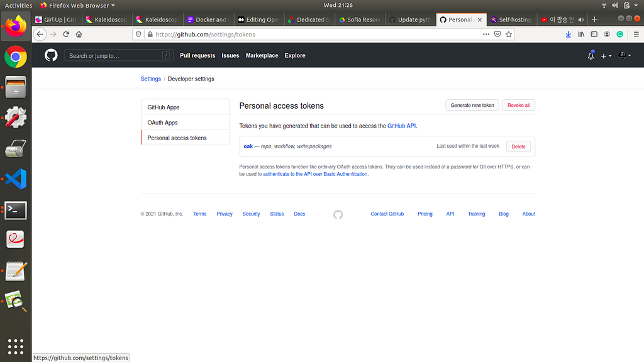Click the Firefox forward arrow
644x362 pixels.
pos(53,35)
